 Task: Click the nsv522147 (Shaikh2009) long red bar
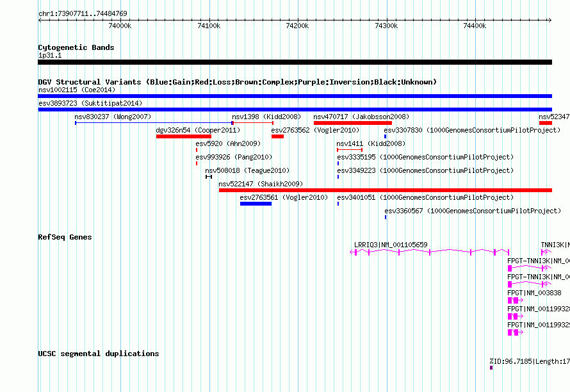click(x=386, y=190)
